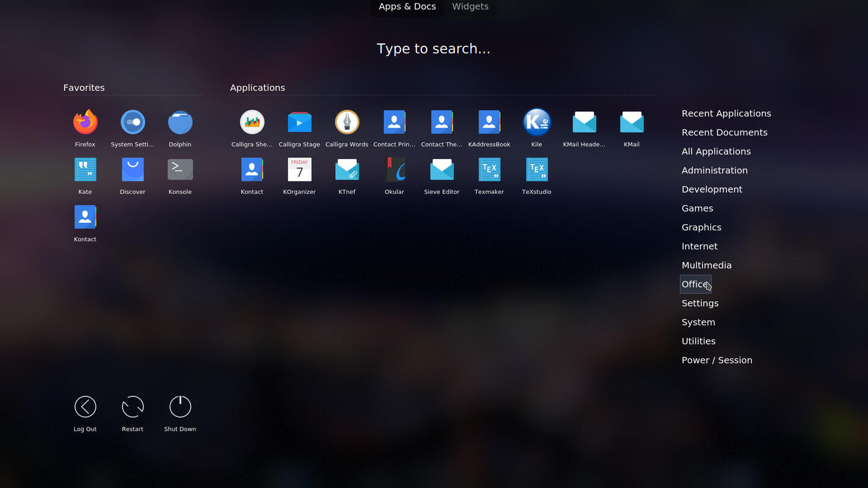Open System Settings from Favorites
This screenshot has width=868, height=488.
133,128
